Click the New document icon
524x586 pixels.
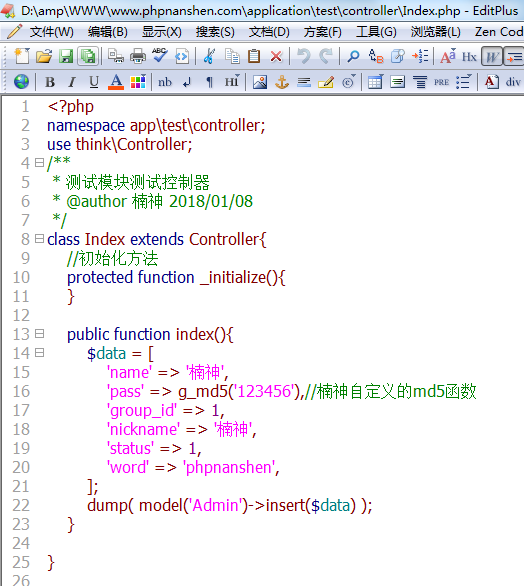[22, 56]
